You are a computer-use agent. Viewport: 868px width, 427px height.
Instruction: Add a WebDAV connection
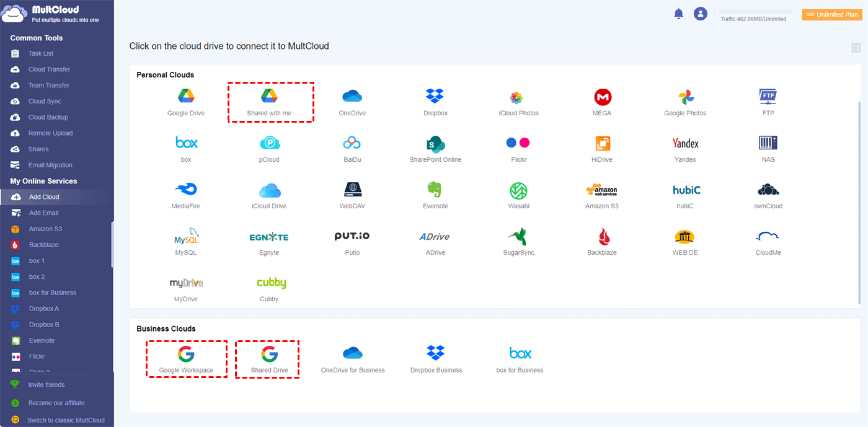(x=352, y=195)
